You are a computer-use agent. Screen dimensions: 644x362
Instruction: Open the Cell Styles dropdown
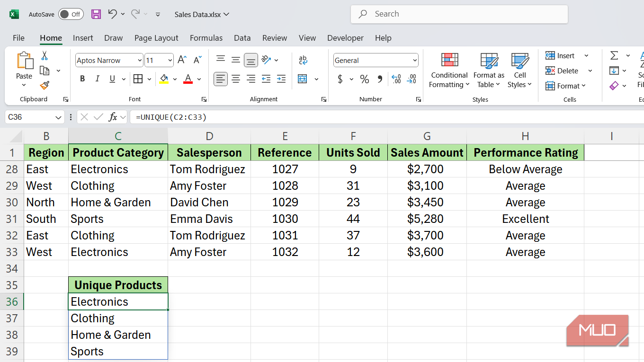click(519, 71)
